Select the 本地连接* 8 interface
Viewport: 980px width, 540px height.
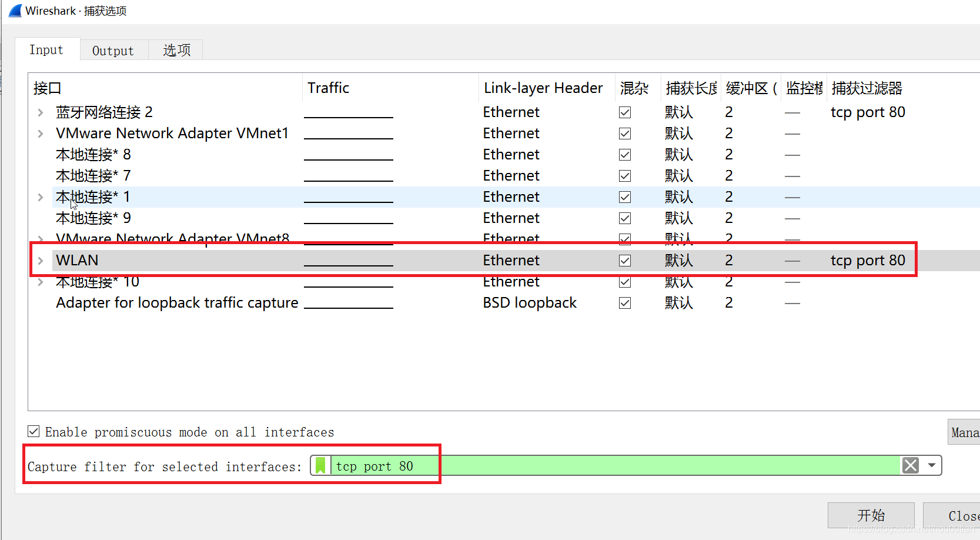[x=93, y=155]
